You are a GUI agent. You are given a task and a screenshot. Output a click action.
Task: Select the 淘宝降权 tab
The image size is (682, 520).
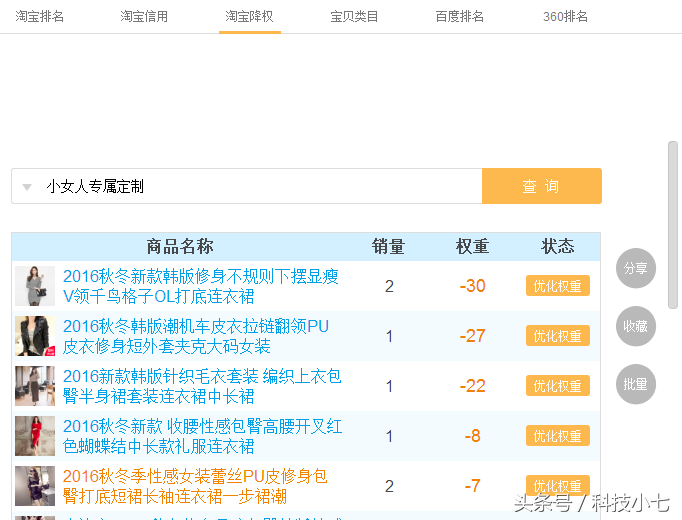point(250,17)
